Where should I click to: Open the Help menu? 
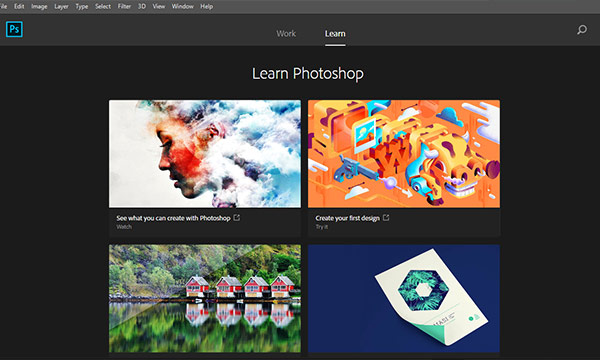(x=207, y=6)
